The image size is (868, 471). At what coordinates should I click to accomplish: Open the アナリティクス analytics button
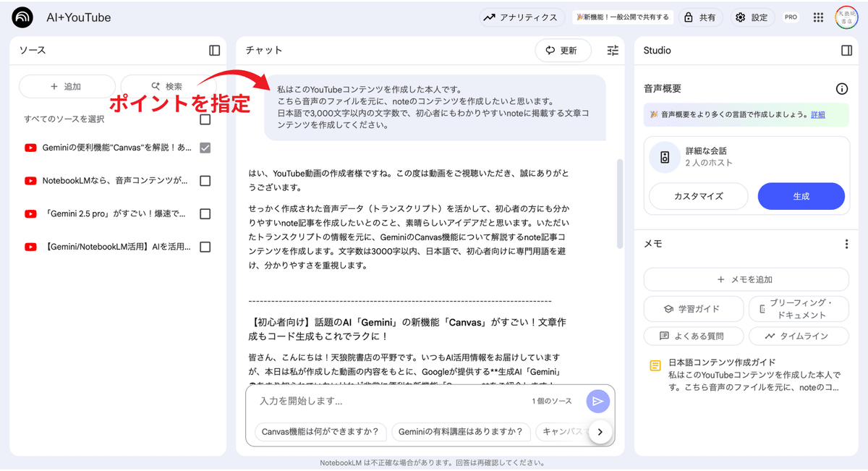521,17
